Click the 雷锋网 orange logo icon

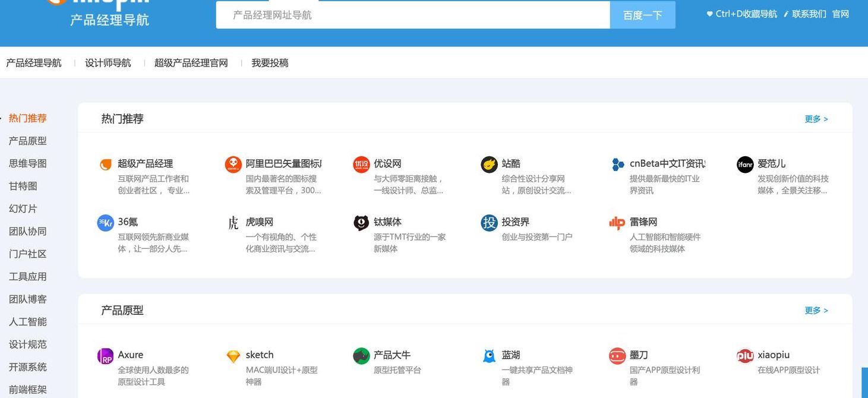click(617, 223)
